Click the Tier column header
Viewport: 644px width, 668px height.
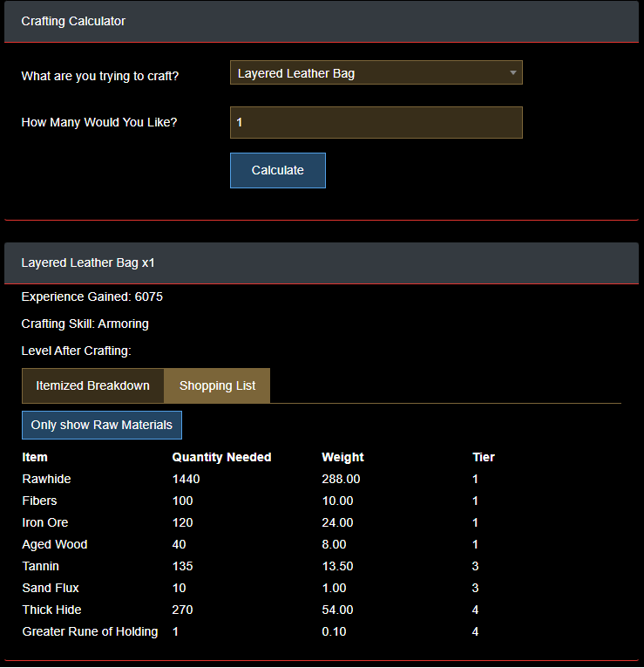tap(483, 457)
